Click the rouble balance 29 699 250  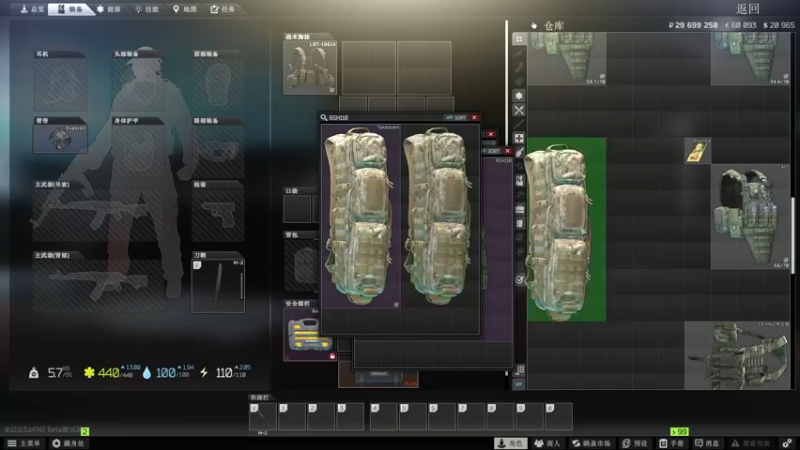click(693, 25)
